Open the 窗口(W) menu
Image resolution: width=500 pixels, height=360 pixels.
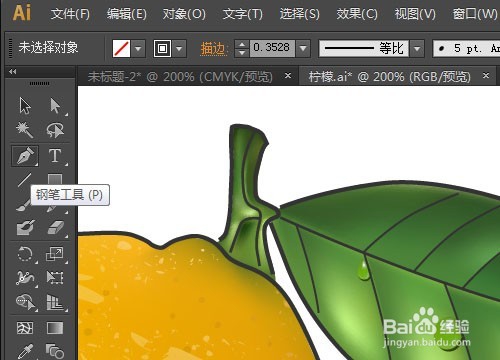click(x=475, y=14)
